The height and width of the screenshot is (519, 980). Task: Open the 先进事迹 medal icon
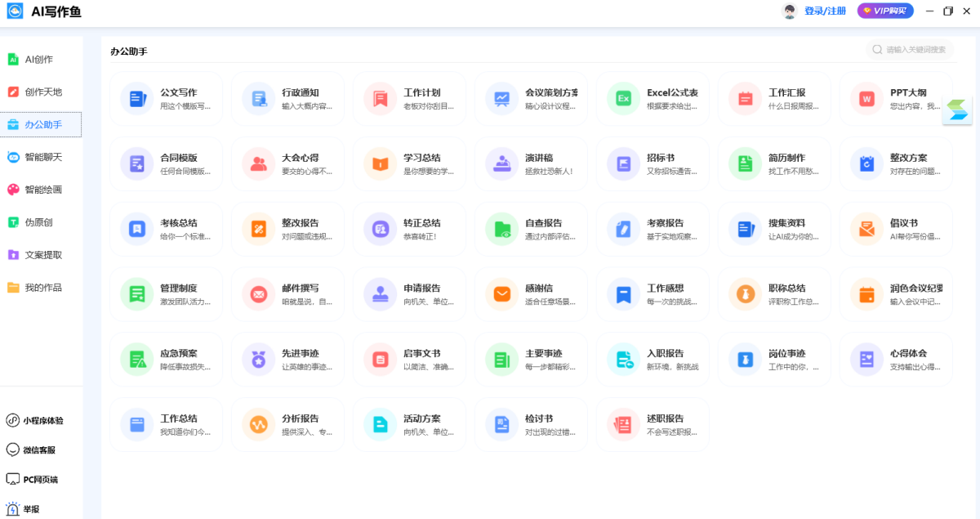258,360
